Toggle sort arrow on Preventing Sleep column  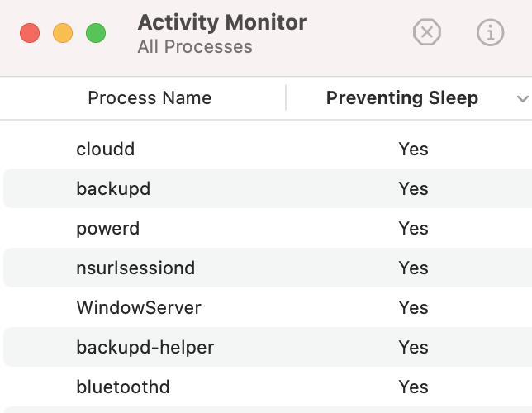(521, 99)
